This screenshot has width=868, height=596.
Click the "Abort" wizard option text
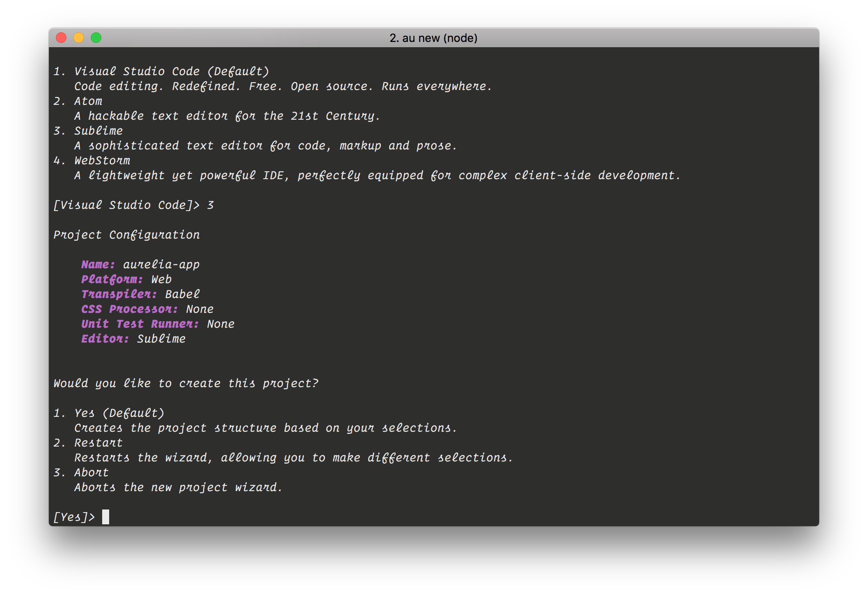point(91,472)
